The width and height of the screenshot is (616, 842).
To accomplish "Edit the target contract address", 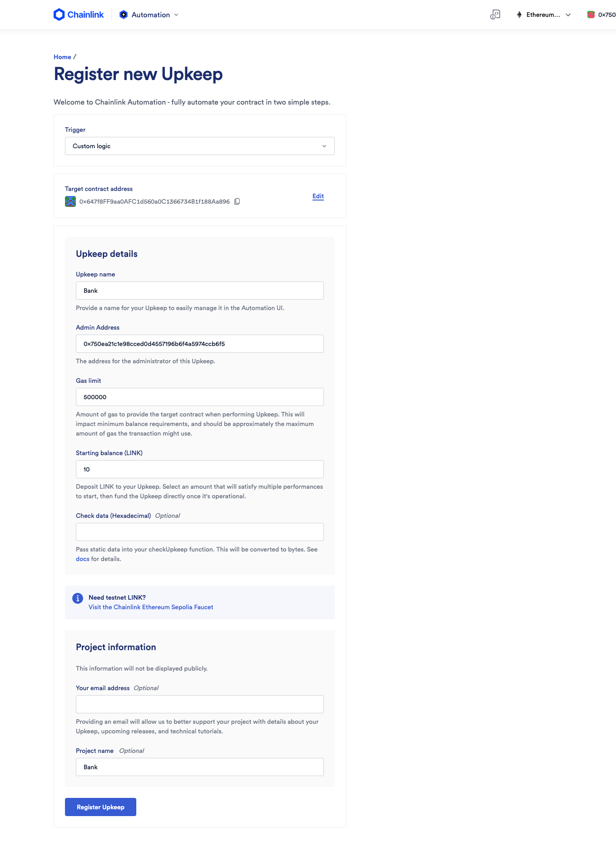I will point(318,196).
